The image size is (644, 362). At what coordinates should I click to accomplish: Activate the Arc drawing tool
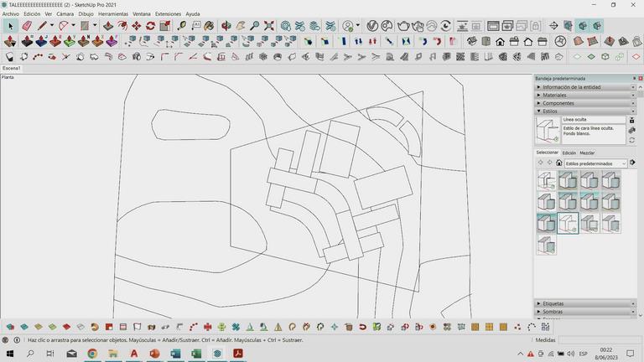click(63, 26)
